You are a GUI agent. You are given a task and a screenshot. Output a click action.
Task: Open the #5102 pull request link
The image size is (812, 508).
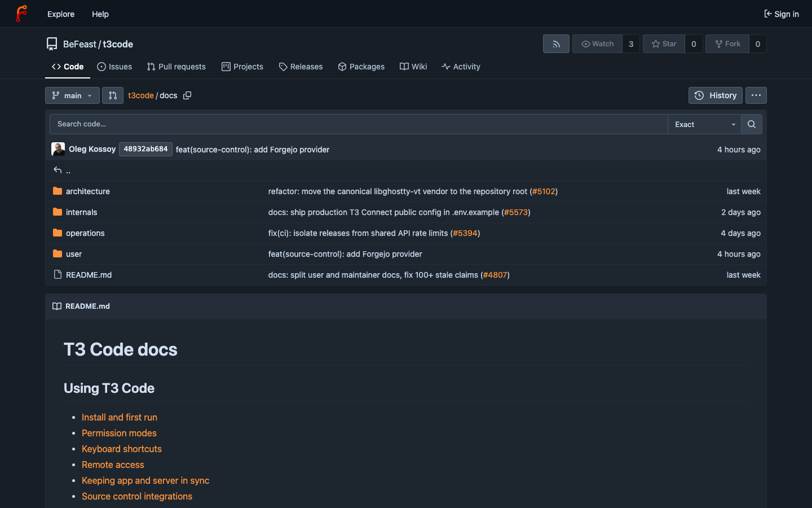coord(544,191)
